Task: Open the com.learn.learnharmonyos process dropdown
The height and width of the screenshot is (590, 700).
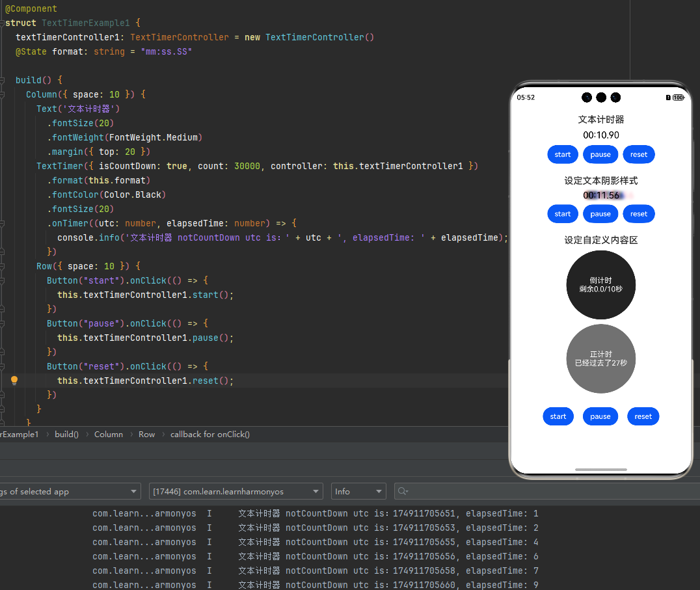Action: click(236, 491)
